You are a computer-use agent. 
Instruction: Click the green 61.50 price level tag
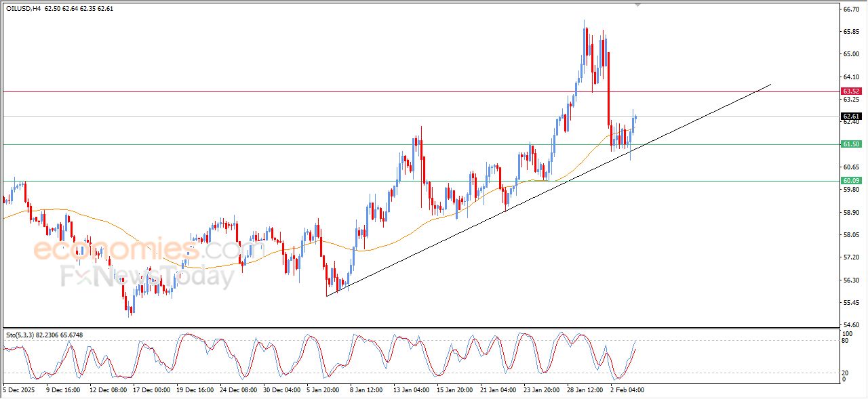(850, 144)
